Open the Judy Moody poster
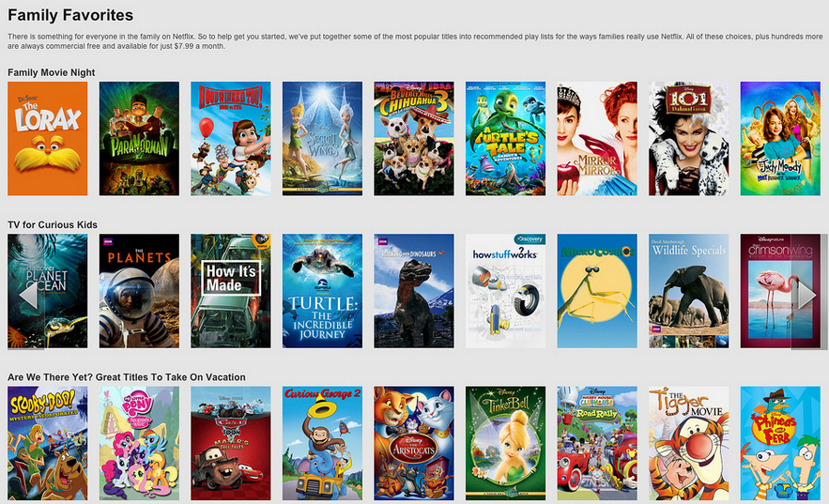Screen dimensions: 829x504 (x=780, y=138)
